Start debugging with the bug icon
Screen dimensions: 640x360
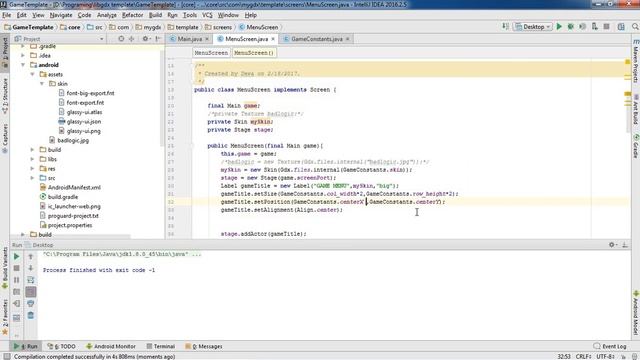point(571,27)
